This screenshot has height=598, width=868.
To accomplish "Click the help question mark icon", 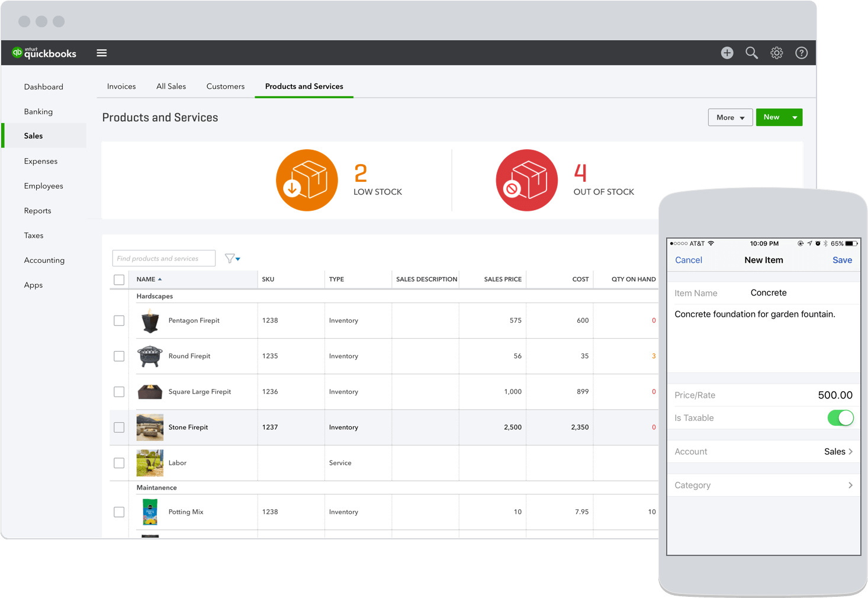I will click(801, 53).
